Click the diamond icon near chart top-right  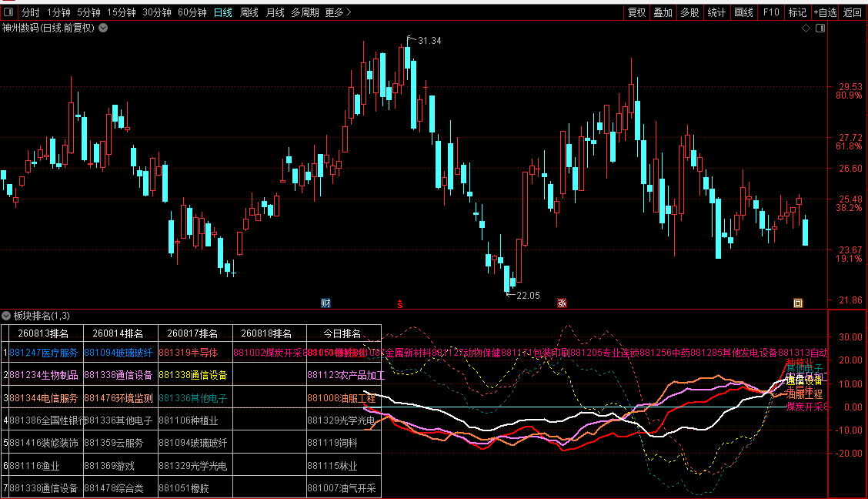pyautogui.click(x=806, y=28)
